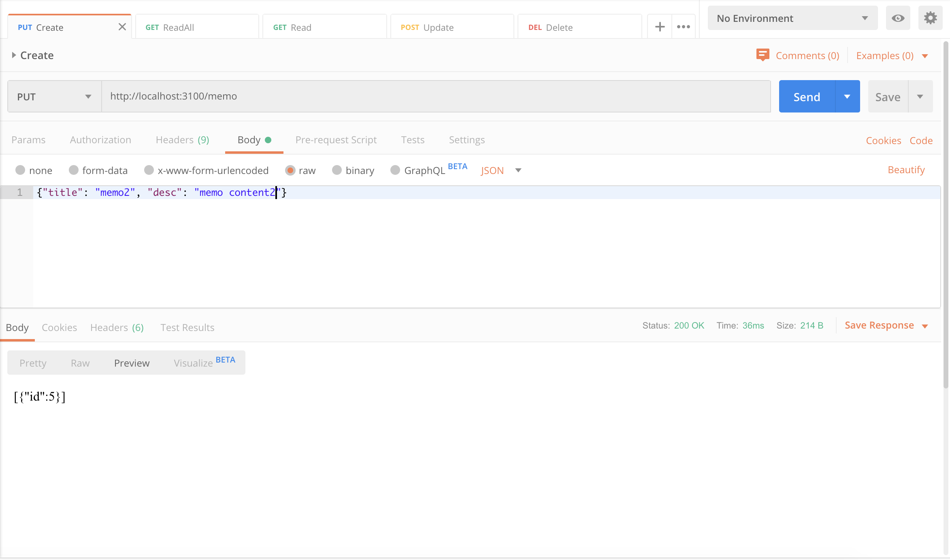Open the JSON body type dropdown
The image size is (950, 560).
[501, 170]
